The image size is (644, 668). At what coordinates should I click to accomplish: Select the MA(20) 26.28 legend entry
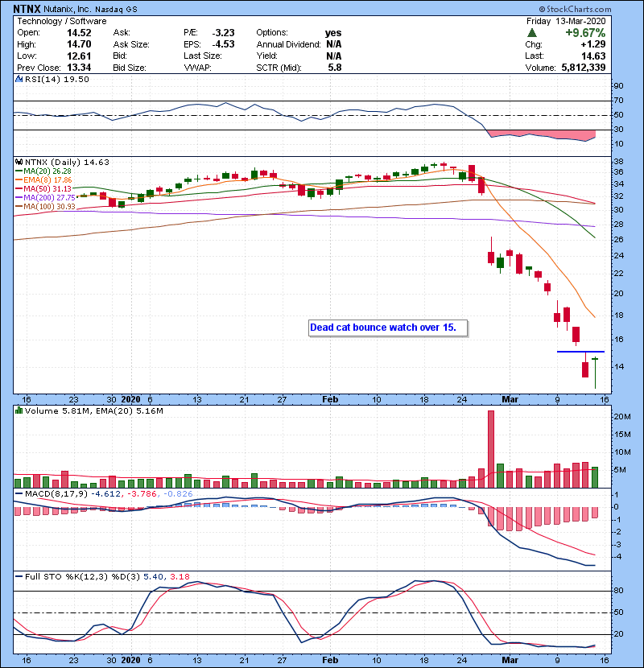click(x=43, y=171)
